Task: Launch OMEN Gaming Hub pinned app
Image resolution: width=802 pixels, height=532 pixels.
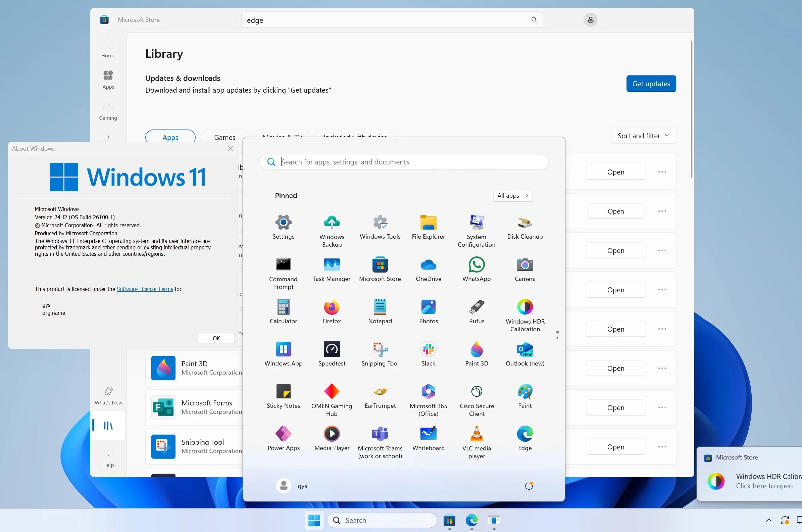Action: [332, 400]
